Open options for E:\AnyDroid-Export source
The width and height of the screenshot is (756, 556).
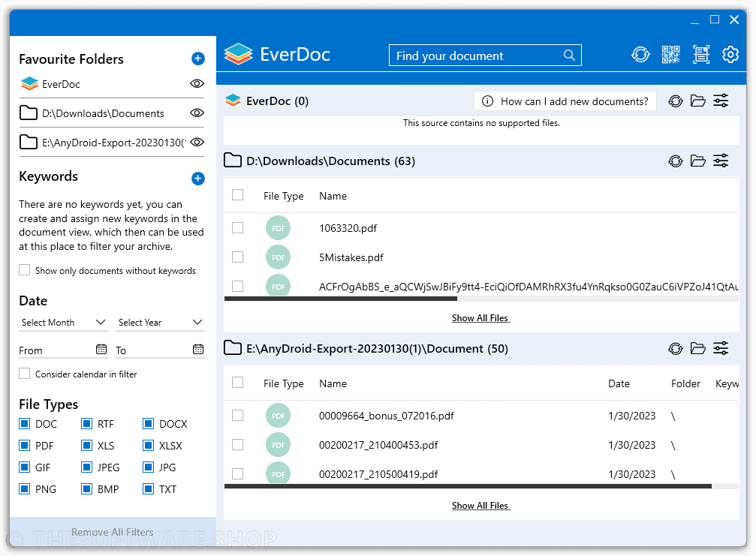(x=721, y=348)
